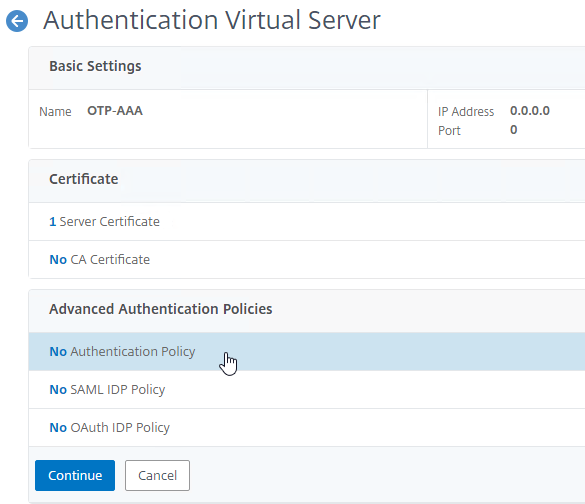This screenshot has width=585, height=504.
Task: Click the blue number 1 before Server Certificate
Action: pos(53,222)
